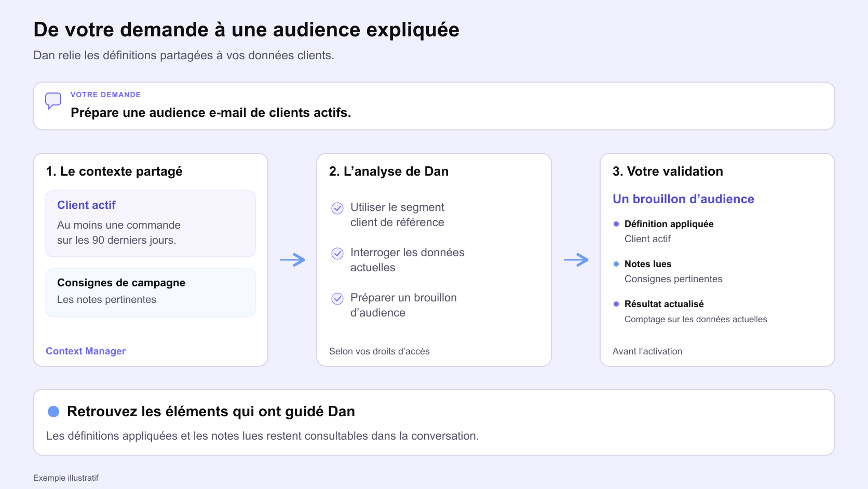Image resolution: width=868 pixels, height=489 pixels.
Task: Click the step Préparer un brouillon d'audience
Action: coord(403,305)
